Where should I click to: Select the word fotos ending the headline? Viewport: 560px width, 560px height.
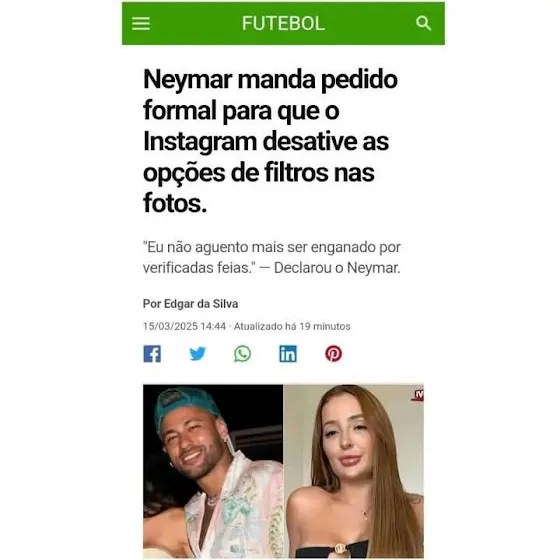coord(175,202)
